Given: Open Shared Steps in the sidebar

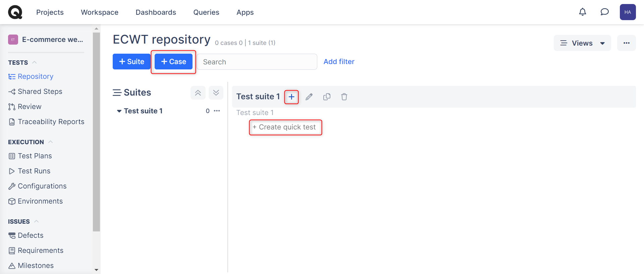Looking at the screenshot, I should coord(40,92).
